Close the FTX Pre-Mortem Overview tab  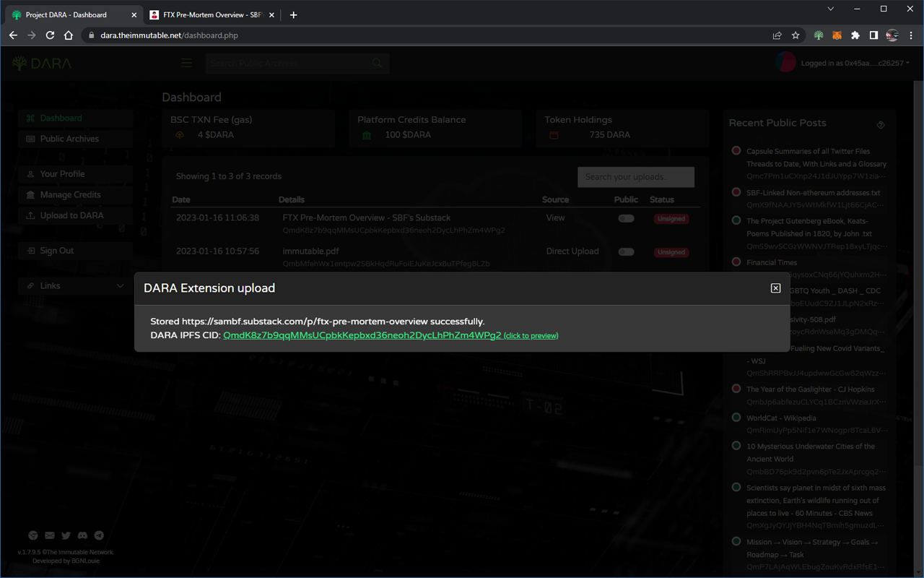[x=271, y=14]
